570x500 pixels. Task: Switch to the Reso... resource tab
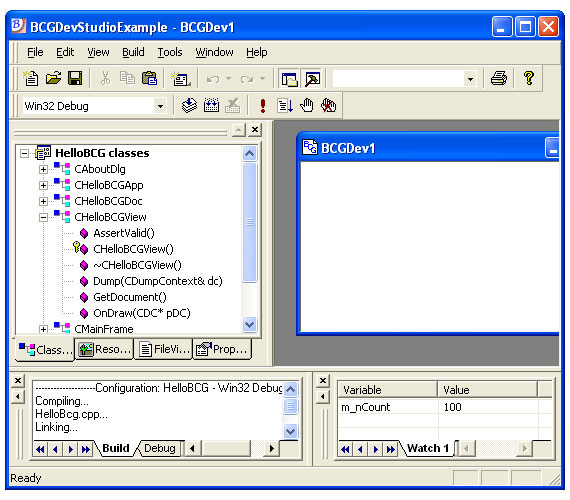click(104, 349)
